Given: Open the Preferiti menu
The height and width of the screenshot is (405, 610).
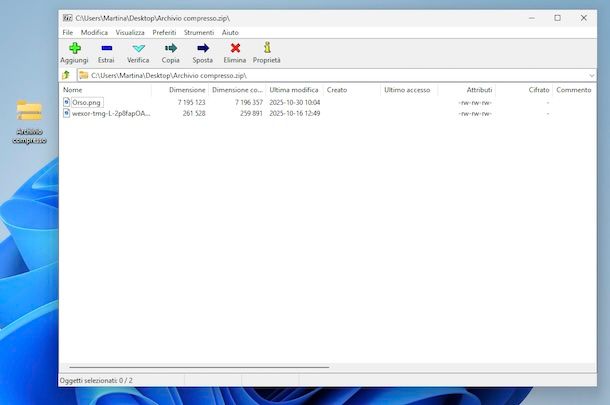Looking at the screenshot, I should pos(164,32).
